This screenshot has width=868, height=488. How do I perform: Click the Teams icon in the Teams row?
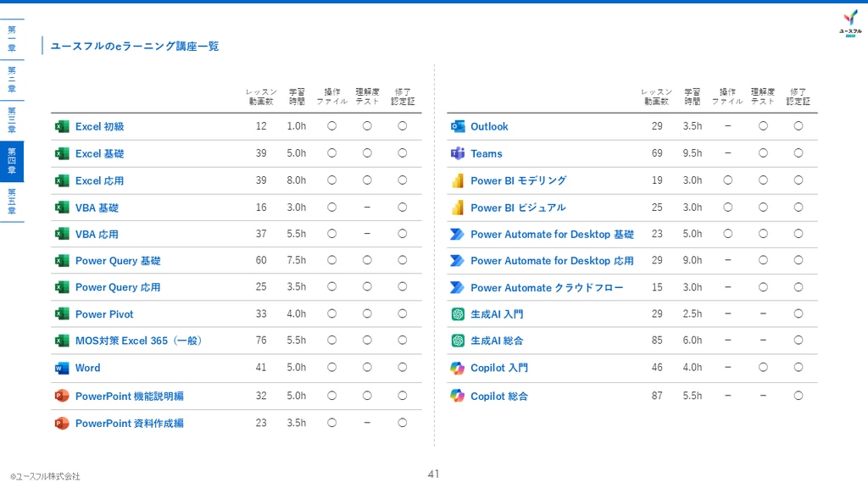click(457, 154)
